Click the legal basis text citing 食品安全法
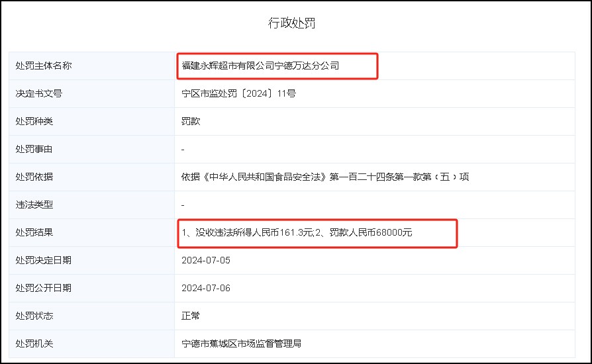592x364 pixels. [x=325, y=177]
